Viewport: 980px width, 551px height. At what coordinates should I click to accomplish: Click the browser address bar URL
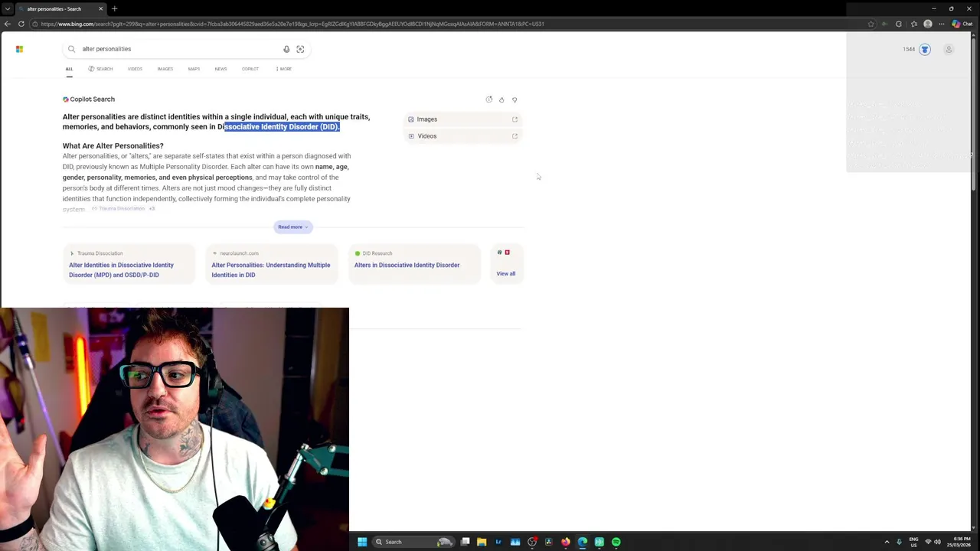point(292,24)
